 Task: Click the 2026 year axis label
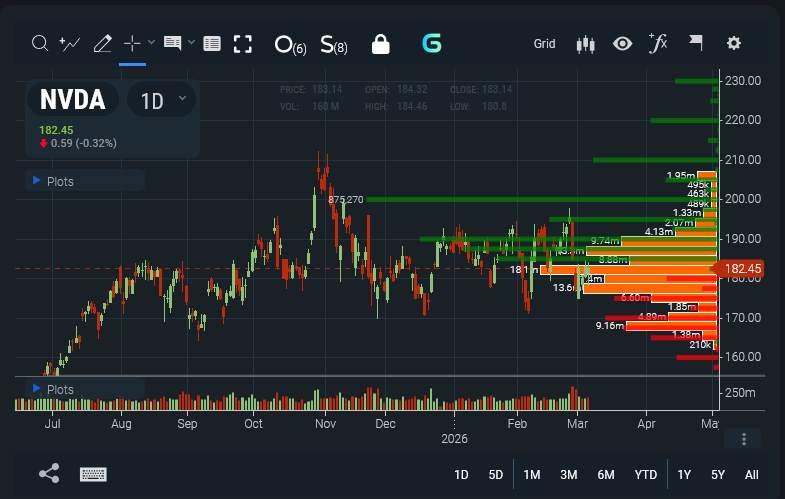click(454, 439)
